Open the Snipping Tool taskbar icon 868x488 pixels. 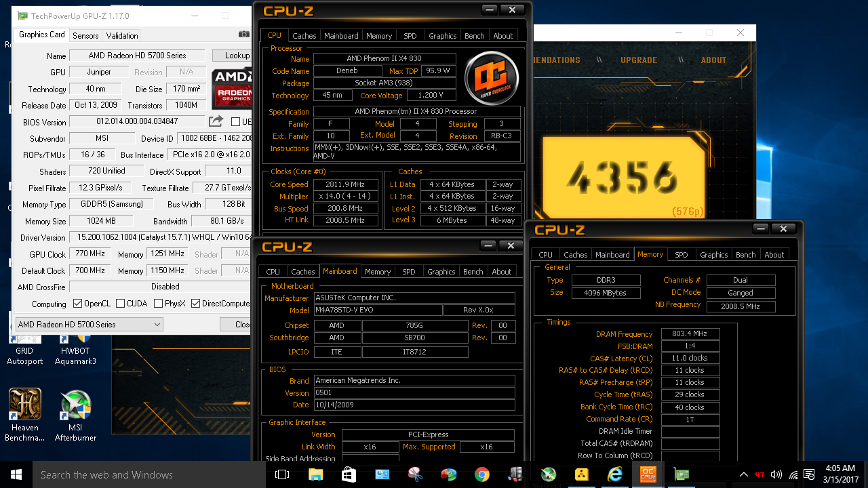tap(415, 474)
